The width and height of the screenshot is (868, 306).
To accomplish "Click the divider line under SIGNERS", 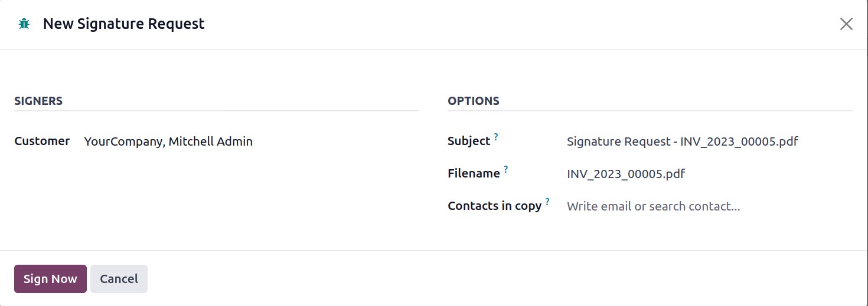I will (217, 111).
